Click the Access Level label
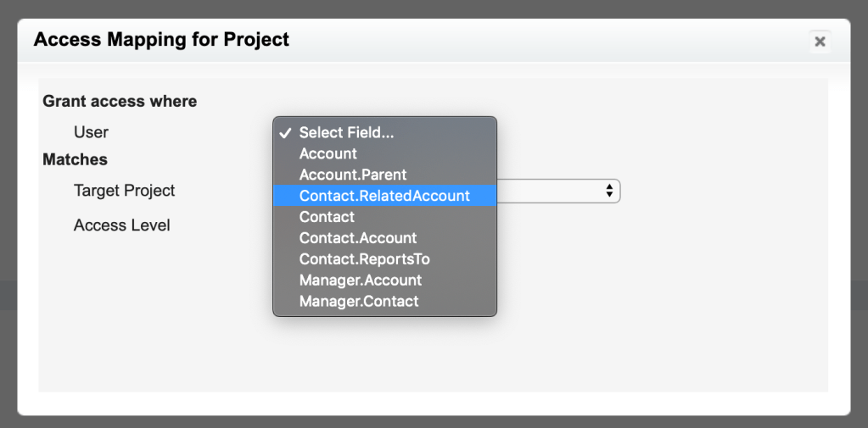This screenshot has width=868, height=428. (x=121, y=225)
